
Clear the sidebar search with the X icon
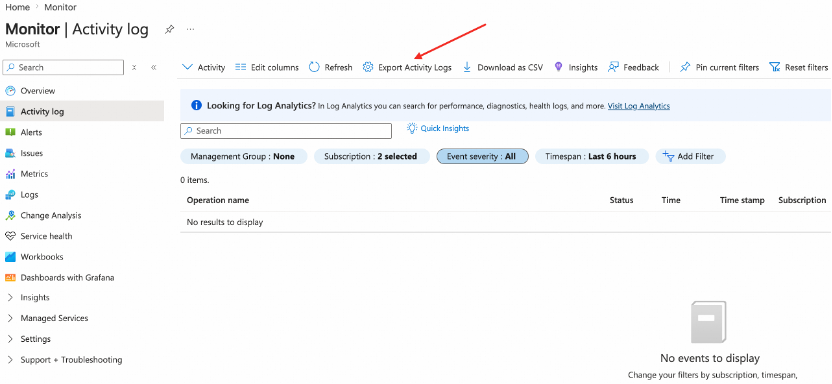[x=134, y=67]
